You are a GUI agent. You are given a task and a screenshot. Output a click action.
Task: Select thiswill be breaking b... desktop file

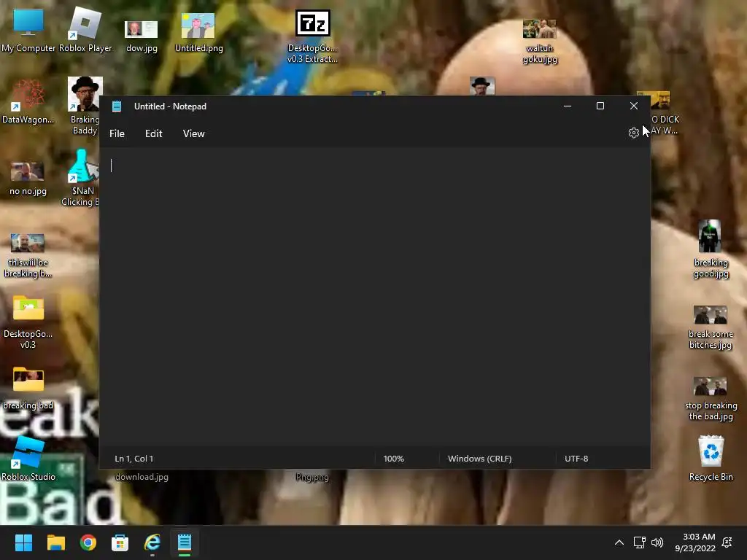(28, 255)
